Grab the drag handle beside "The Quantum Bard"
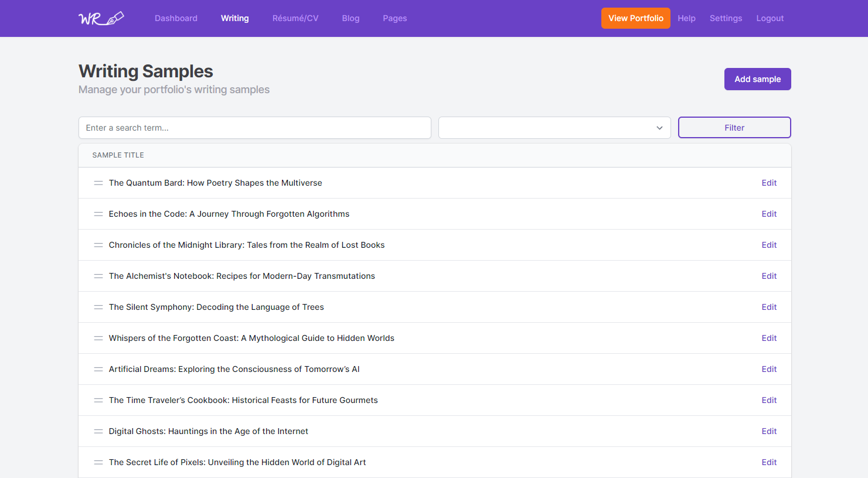This screenshot has height=478, width=868. [98, 182]
